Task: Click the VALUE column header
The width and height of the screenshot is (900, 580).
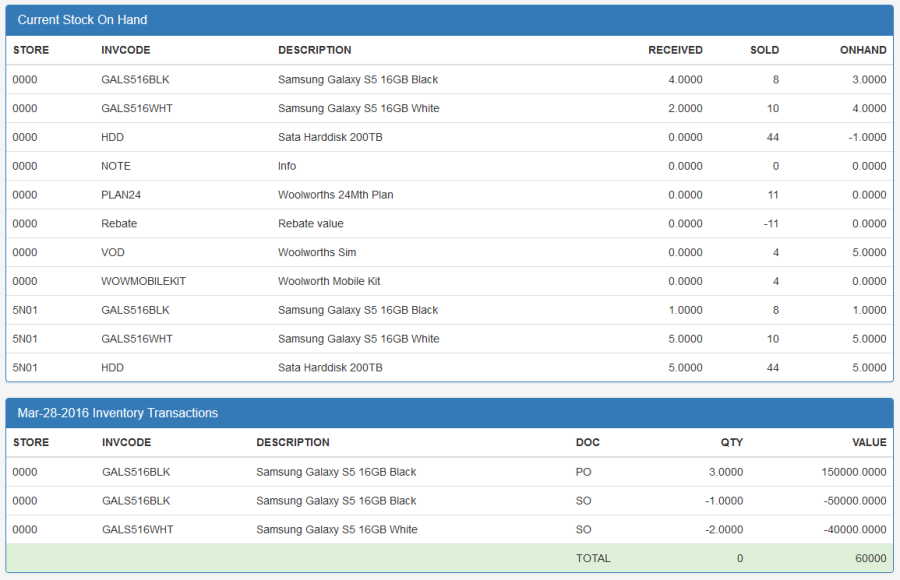Action: 869,442
